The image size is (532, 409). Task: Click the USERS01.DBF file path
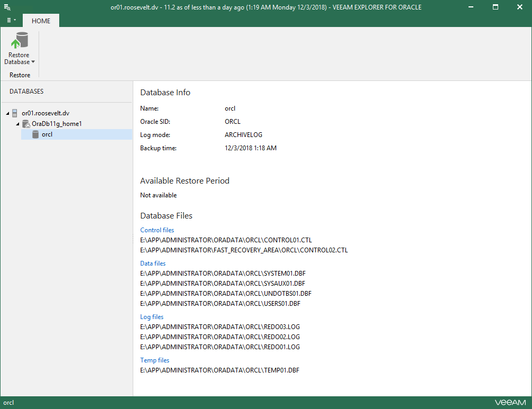click(220, 303)
